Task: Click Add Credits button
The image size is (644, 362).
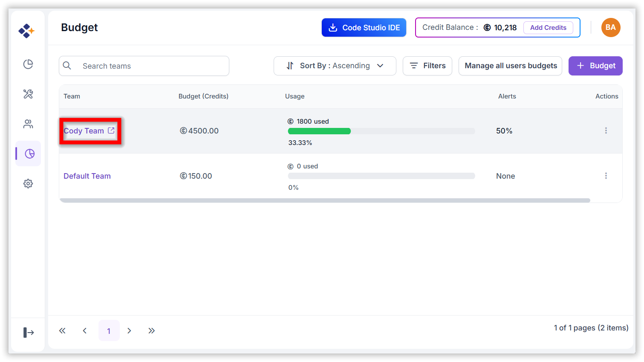Action: [548, 27]
